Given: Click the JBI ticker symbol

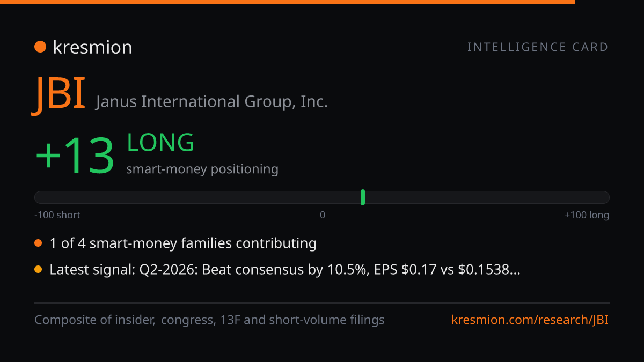Looking at the screenshot, I should click(x=60, y=94).
